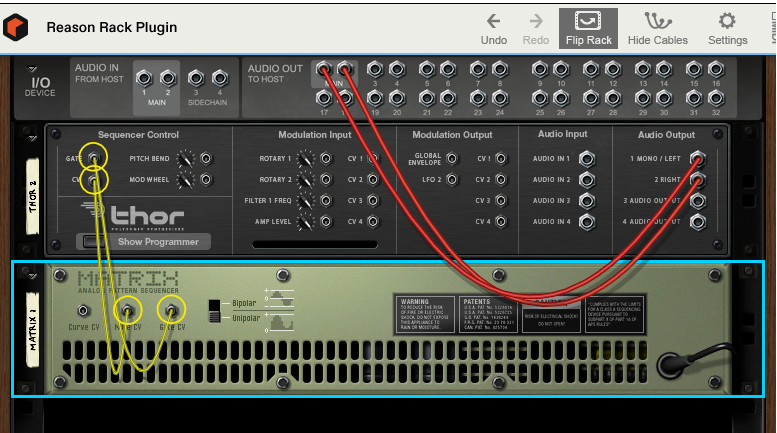Click the Matrix 1 device name tape label
This screenshot has height=433, width=777.
[33, 330]
